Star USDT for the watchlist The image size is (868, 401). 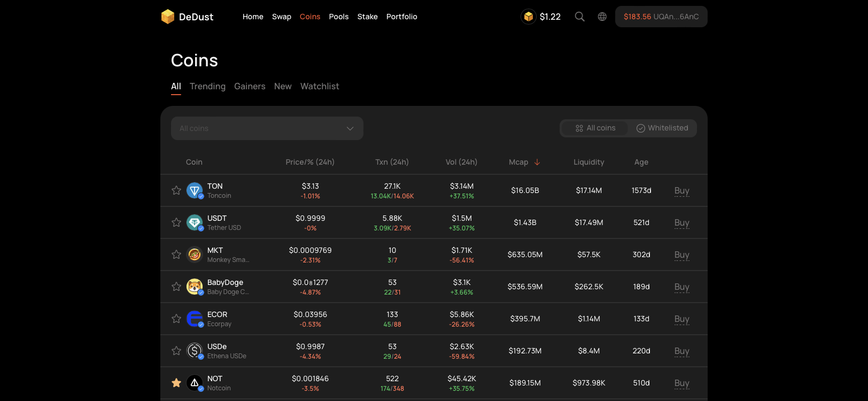click(176, 222)
